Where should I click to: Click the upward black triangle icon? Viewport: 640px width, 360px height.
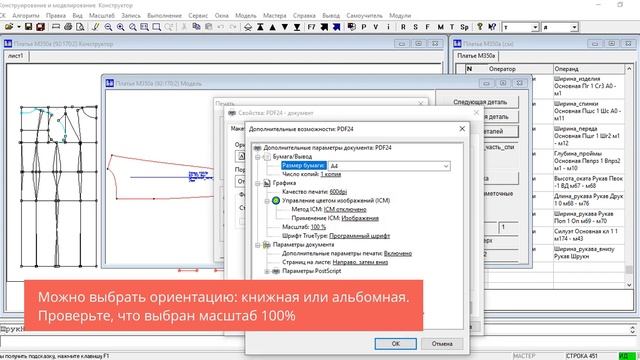click(x=272, y=27)
